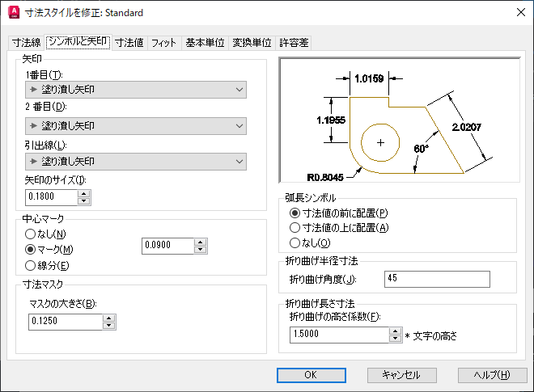Select 寸法値の上に配置(A) arc symbol option
Screen dimensions: 534x392
[339, 228]
